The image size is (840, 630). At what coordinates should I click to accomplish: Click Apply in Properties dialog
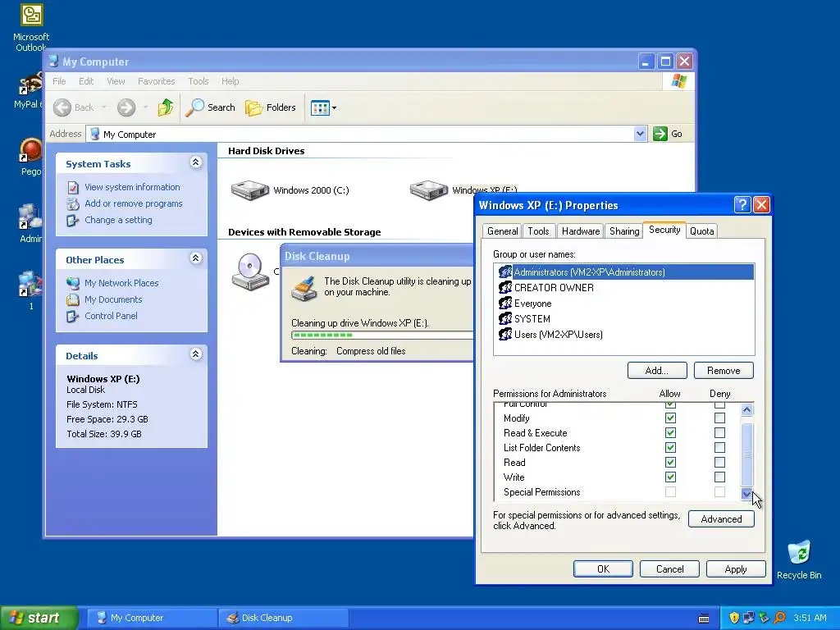tap(736, 569)
